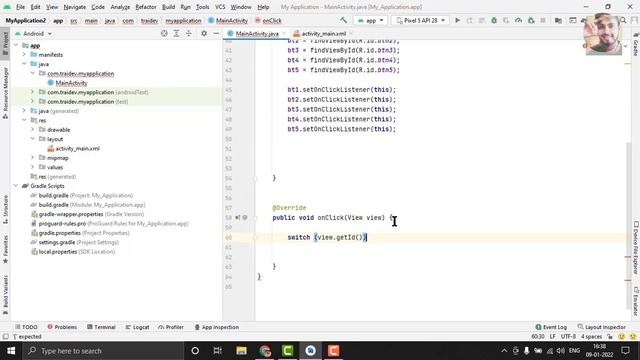Image resolution: width=640 pixels, height=360 pixels.
Task: Click Collapse All in Project panel
Action: tap(189, 33)
